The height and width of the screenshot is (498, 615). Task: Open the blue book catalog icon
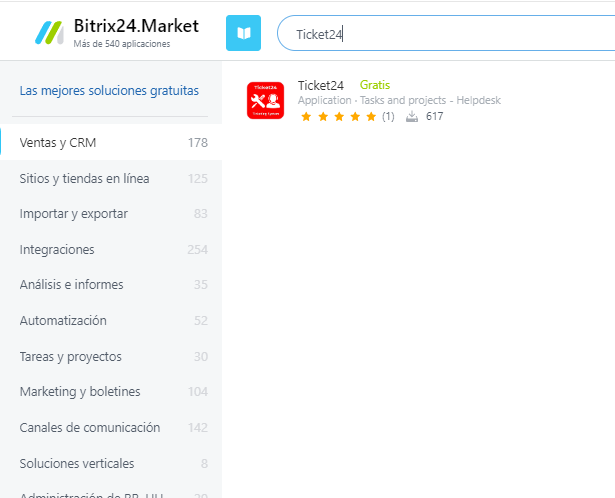tap(243, 33)
